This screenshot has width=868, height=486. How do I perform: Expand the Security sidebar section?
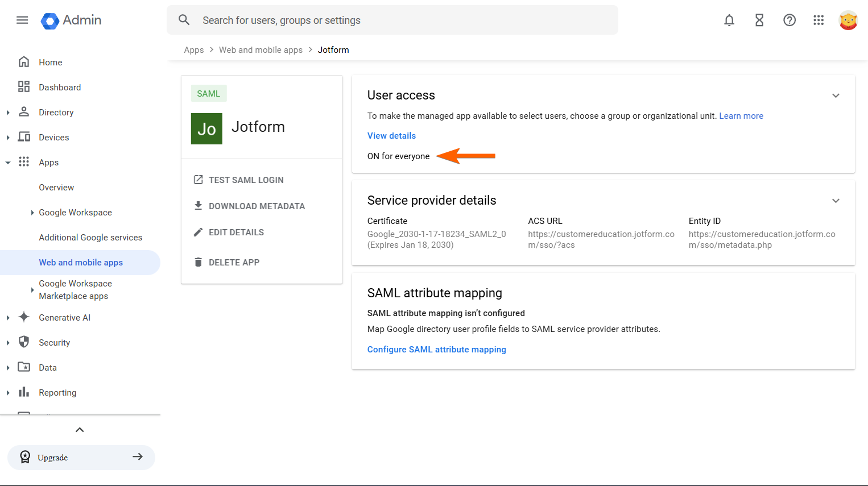[8, 343]
